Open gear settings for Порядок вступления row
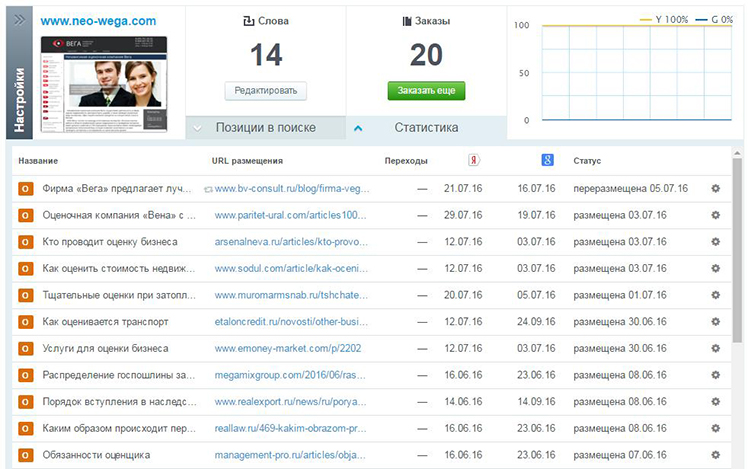 pos(715,402)
